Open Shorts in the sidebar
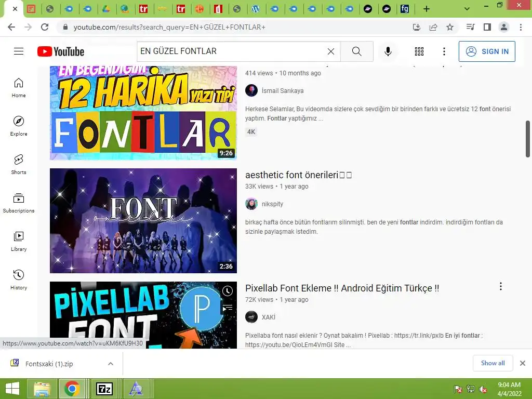 point(19,165)
